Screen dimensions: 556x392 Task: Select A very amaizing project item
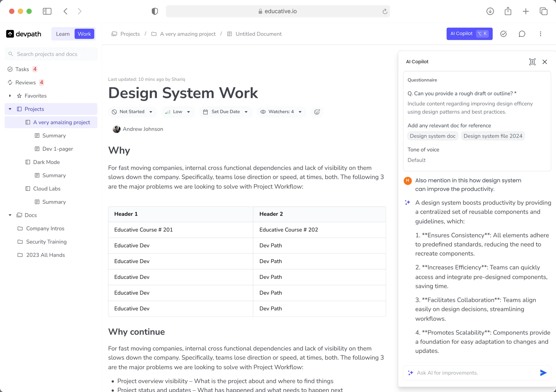(x=51, y=122)
